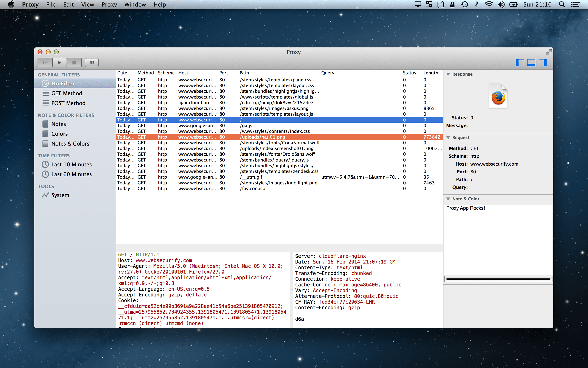
Task: Click the Last 60 Minutes clock icon
Action: [45, 174]
